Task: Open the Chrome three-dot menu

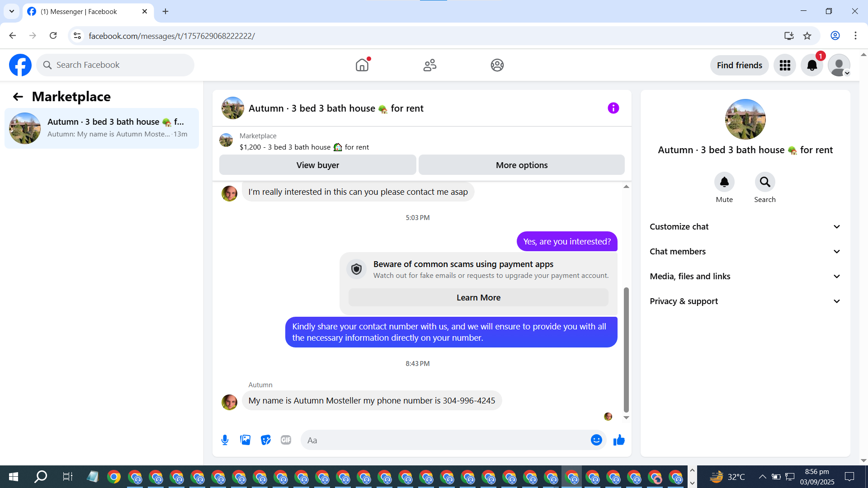Action: point(855,36)
